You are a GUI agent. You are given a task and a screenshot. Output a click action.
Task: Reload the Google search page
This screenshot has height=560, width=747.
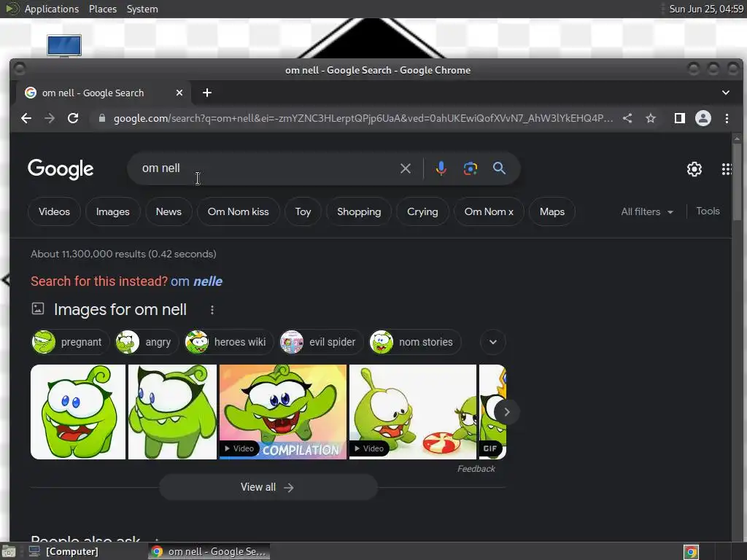[73, 118]
